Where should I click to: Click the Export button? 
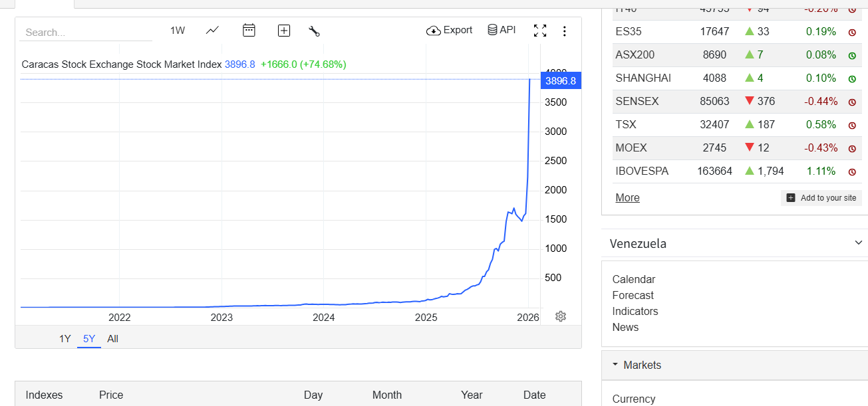450,31
